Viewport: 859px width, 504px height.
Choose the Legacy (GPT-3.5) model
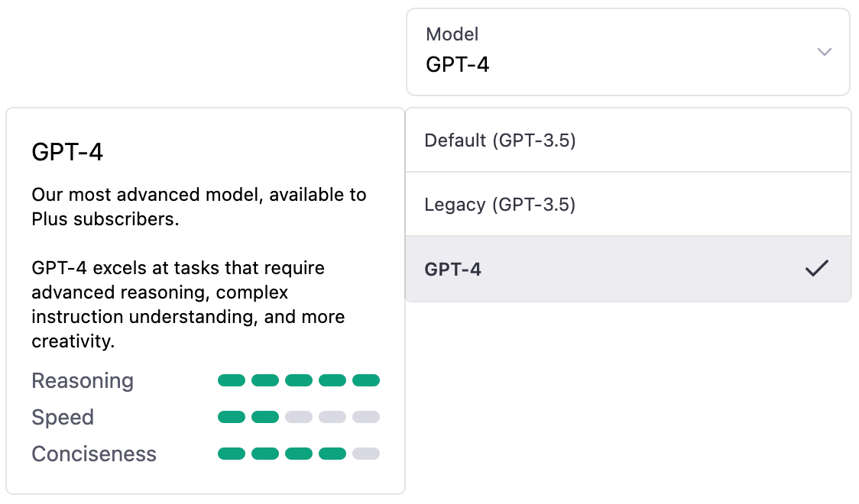pos(627,204)
